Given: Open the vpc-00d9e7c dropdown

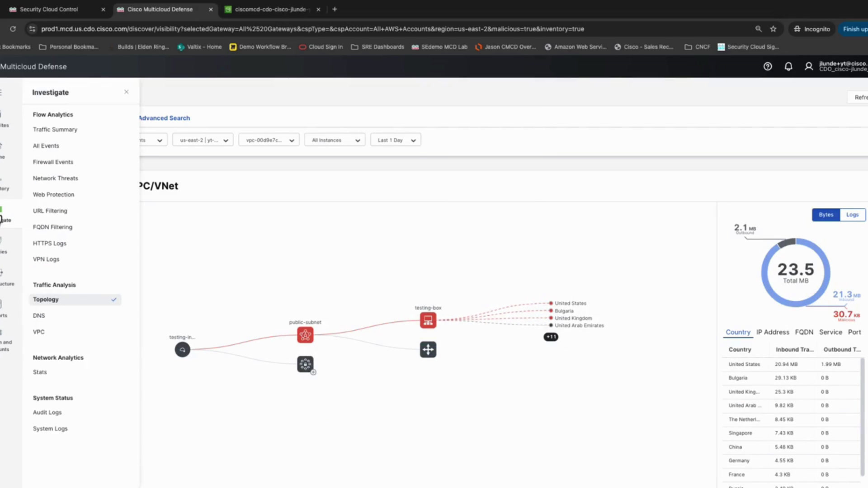Looking at the screenshot, I should (269, 140).
